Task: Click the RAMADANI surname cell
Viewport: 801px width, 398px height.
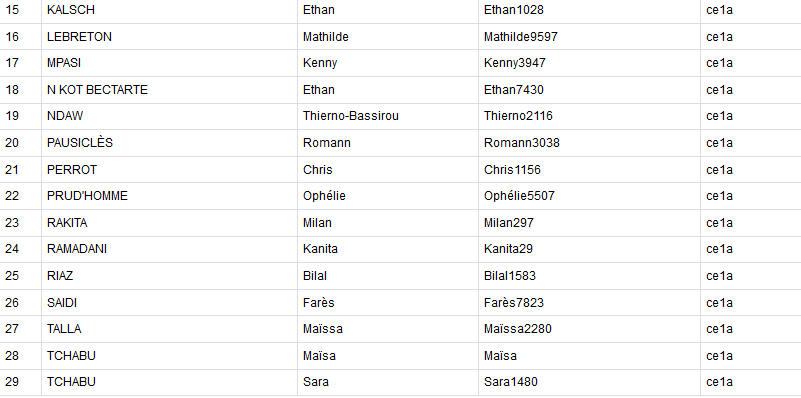Action: point(169,249)
